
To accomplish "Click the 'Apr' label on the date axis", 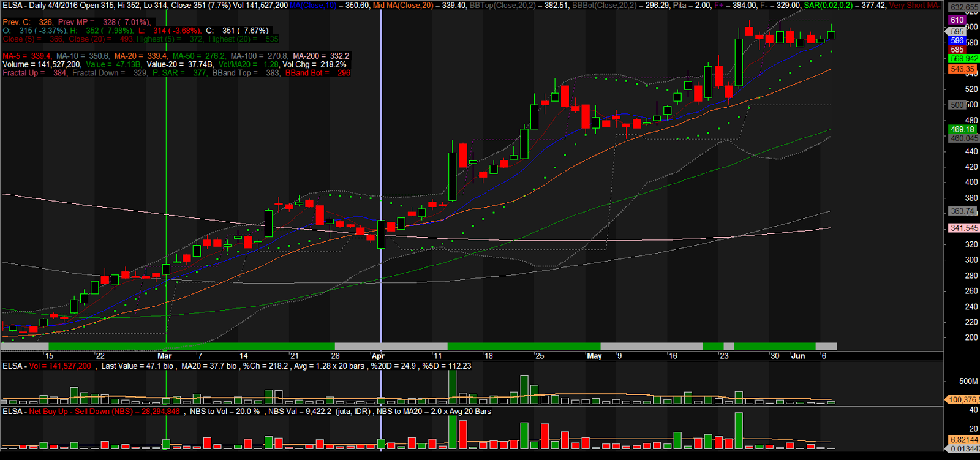I will click(379, 356).
